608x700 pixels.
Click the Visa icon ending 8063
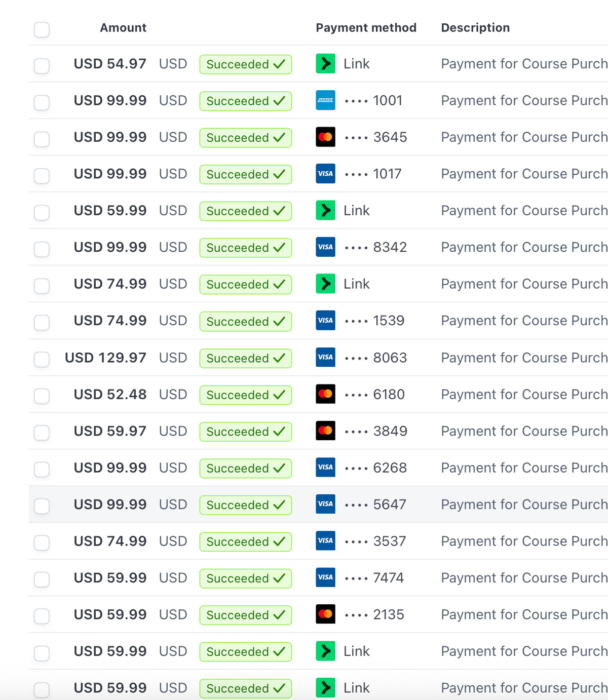click(325, 358)
